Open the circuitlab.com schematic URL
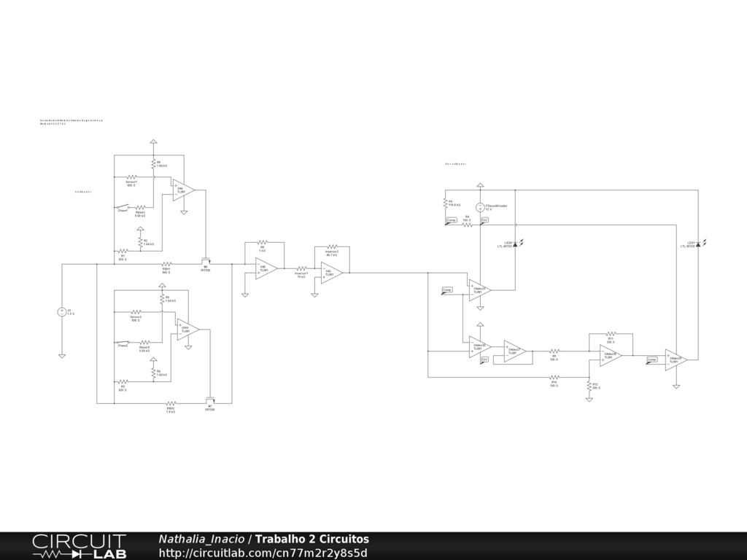This screenshot has width=747, height=560. 263,553
